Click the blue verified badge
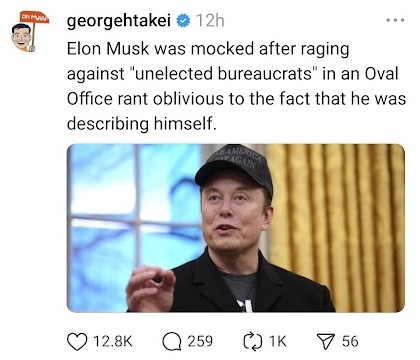 (183, 21)
